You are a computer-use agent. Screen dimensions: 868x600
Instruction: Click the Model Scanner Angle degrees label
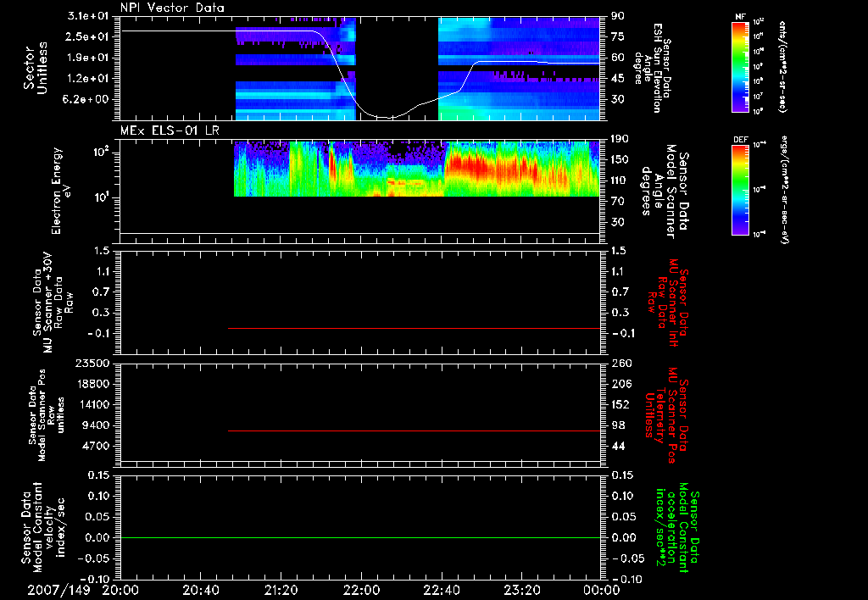(665, 192)
